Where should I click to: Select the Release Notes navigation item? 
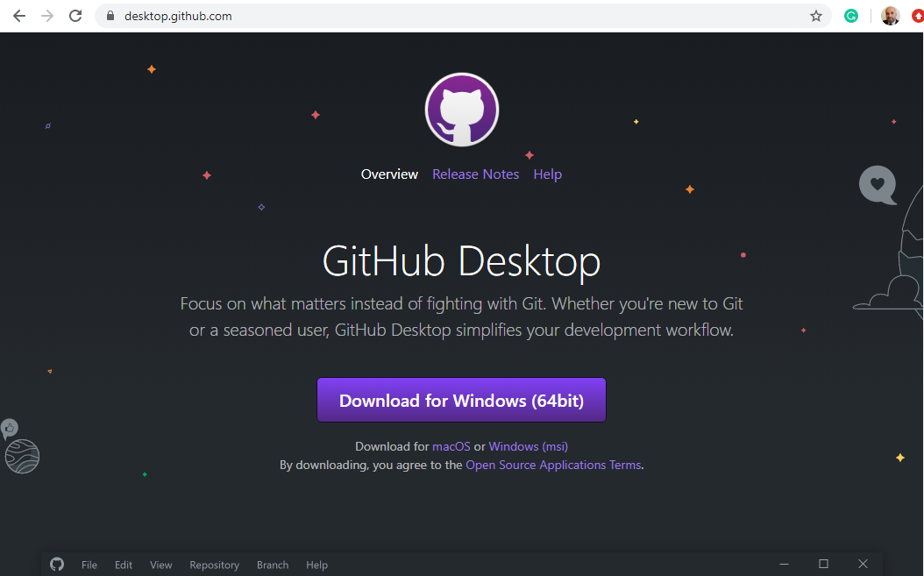click(475, 174)
